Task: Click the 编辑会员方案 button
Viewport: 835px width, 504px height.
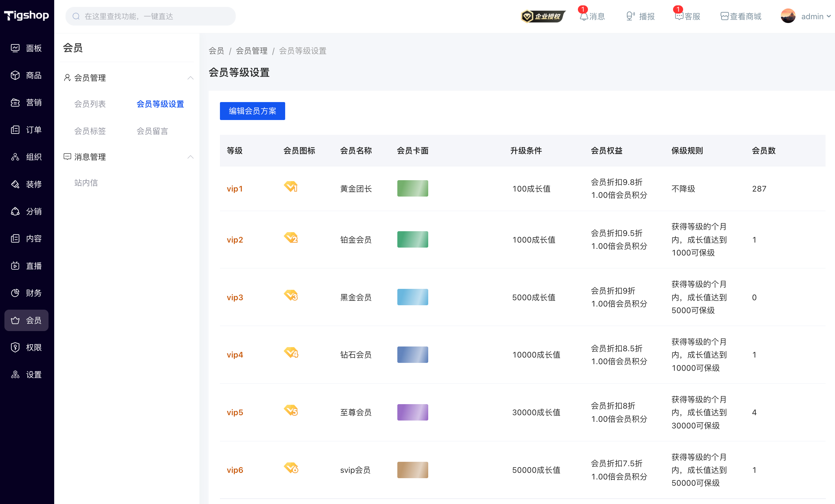Action: [252, 111]
